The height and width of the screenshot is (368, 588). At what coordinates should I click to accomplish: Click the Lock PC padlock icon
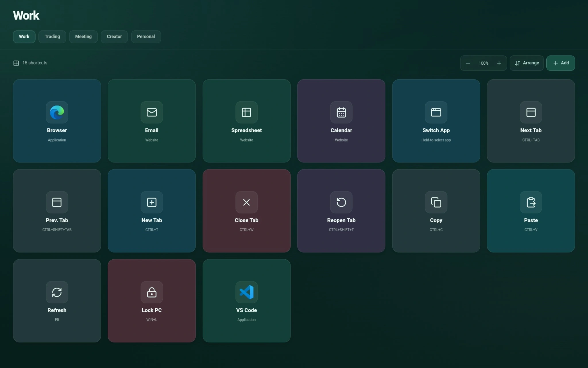pos(152,292)
